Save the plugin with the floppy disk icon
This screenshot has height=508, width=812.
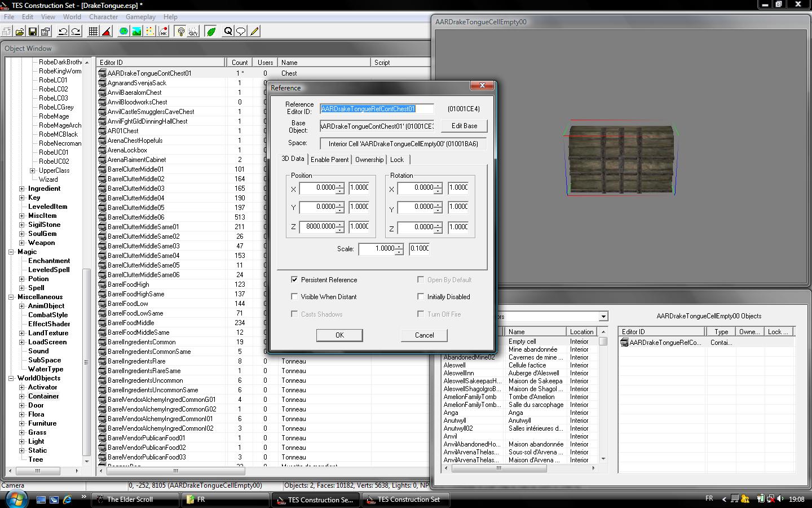(x=33, y=32)
